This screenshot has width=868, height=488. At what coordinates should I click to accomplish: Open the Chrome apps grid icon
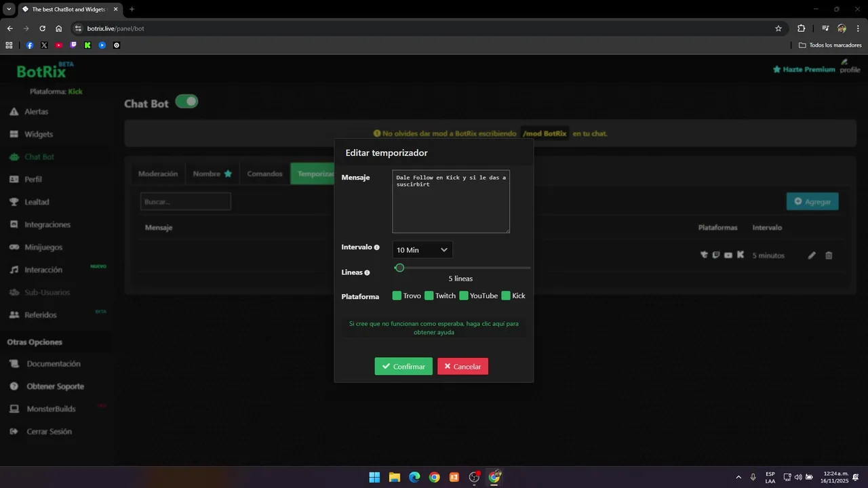[x=9, y=45]
